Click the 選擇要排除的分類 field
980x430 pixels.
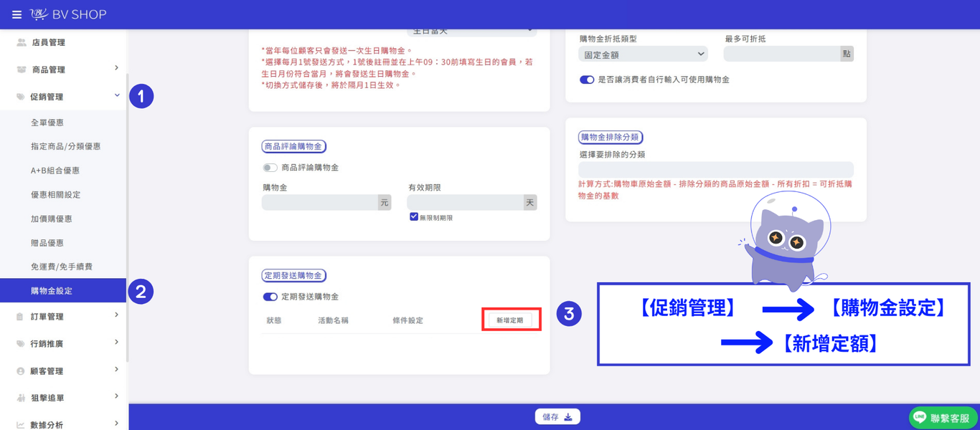tap(716, 169)
